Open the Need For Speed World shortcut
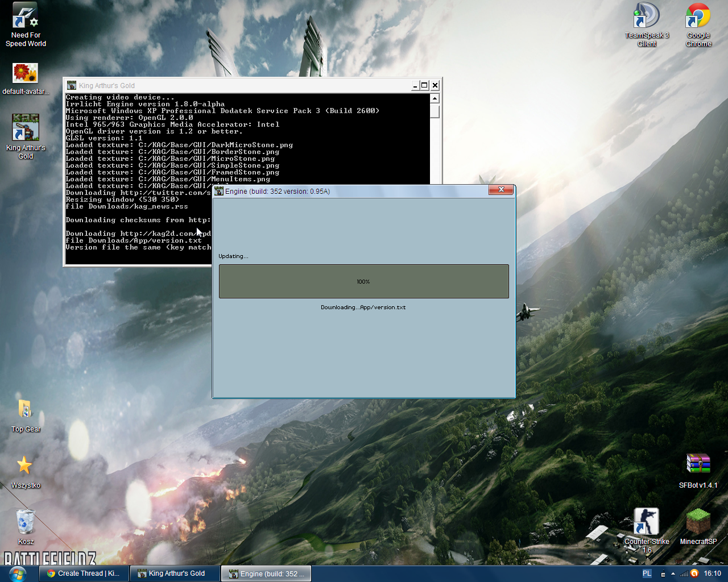Screen dimensions: 728x582 pos(25,25)
